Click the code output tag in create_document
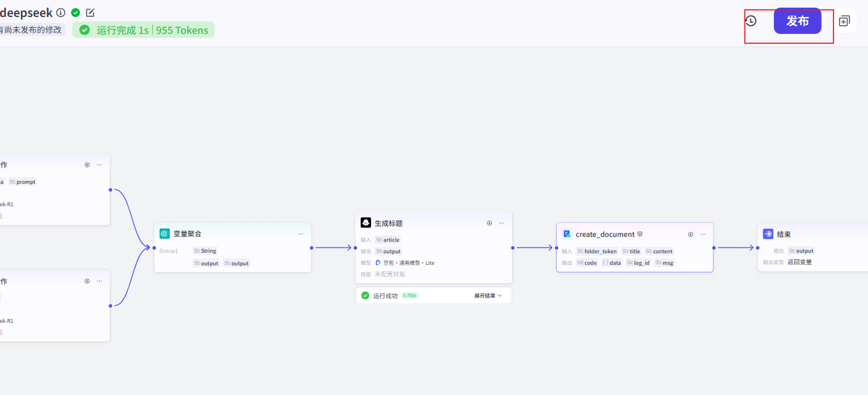This screenshot has width=868, height=395. [587, 263]
